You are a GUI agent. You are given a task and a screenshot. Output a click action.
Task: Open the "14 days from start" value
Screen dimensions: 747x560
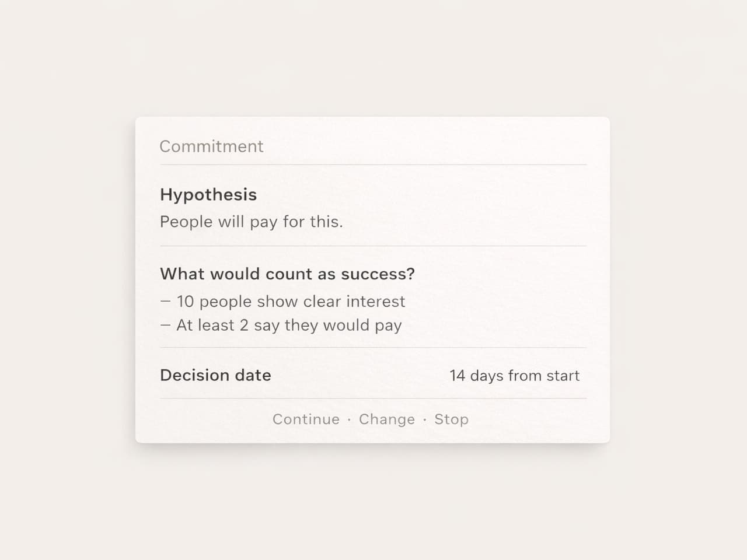pos(514,376)
